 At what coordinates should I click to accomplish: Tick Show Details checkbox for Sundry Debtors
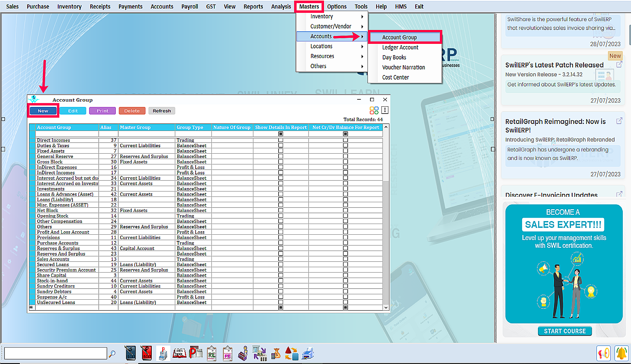click(x=281, y=291)
